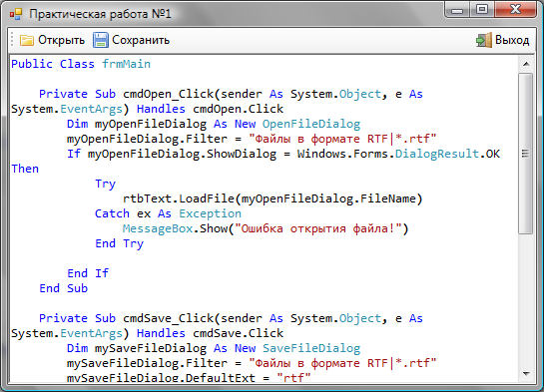Close the Практическая работа №1 window
The width and height of the screenshot is (544, 392).
(515, 10)
